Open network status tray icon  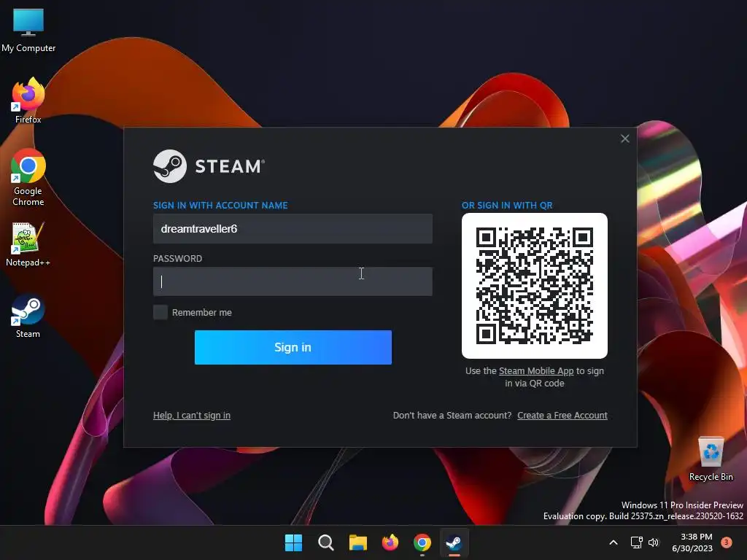636,542
